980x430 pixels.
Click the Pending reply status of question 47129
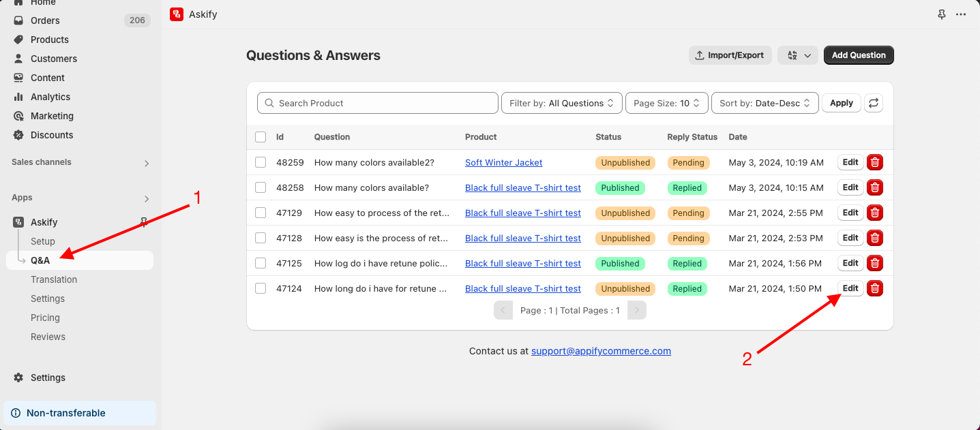(688, 213)
